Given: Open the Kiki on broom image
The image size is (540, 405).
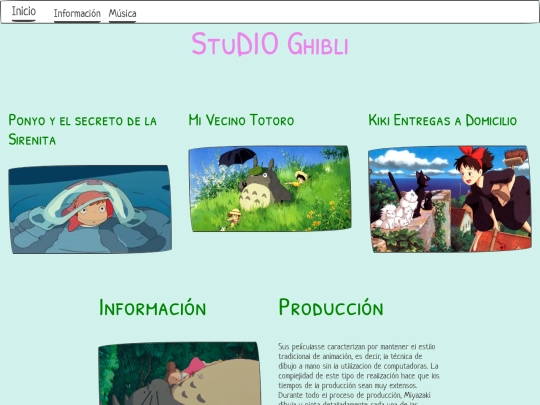Looking at the screenshot, I should [450, 199].
